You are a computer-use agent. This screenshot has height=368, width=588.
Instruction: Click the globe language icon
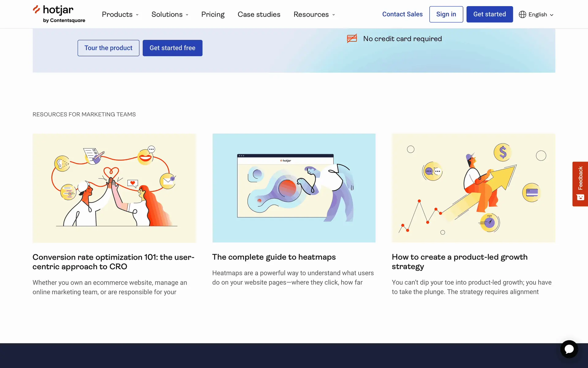(x=522, y=14)
